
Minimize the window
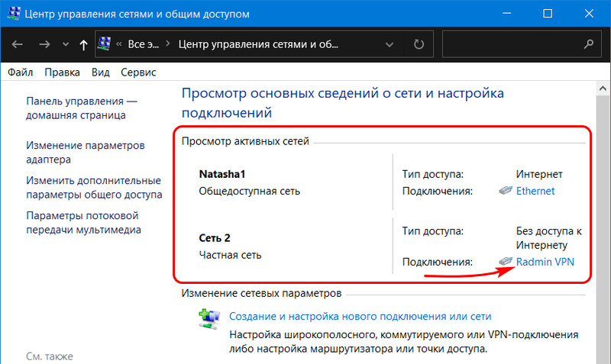[506, 13]
